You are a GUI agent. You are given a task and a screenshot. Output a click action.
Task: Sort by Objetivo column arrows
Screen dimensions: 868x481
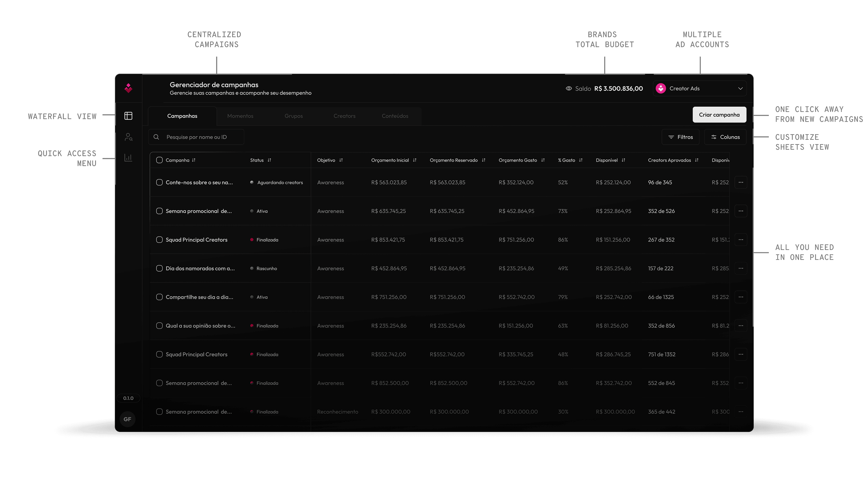click(x=341, y=160)
